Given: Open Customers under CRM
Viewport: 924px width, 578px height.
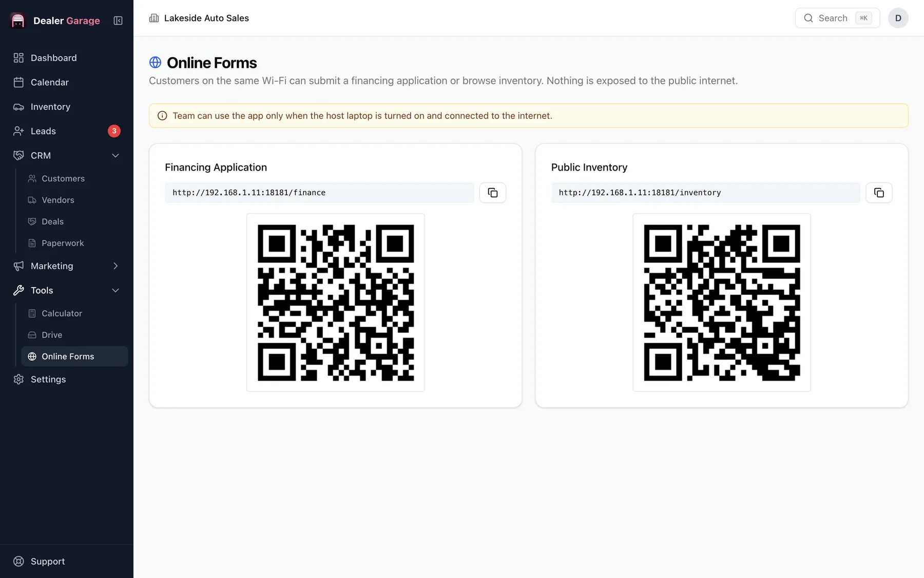Looking at the screenshot, I should (74, 178).
